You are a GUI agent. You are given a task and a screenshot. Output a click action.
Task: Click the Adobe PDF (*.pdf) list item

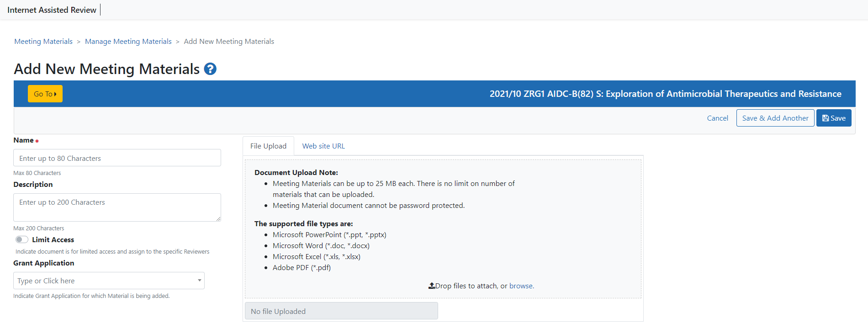click(x=302, y=267)
